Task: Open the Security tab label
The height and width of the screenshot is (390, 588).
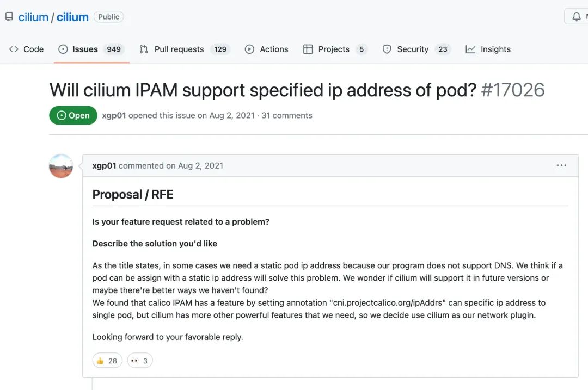Action: tap(413, 49)
